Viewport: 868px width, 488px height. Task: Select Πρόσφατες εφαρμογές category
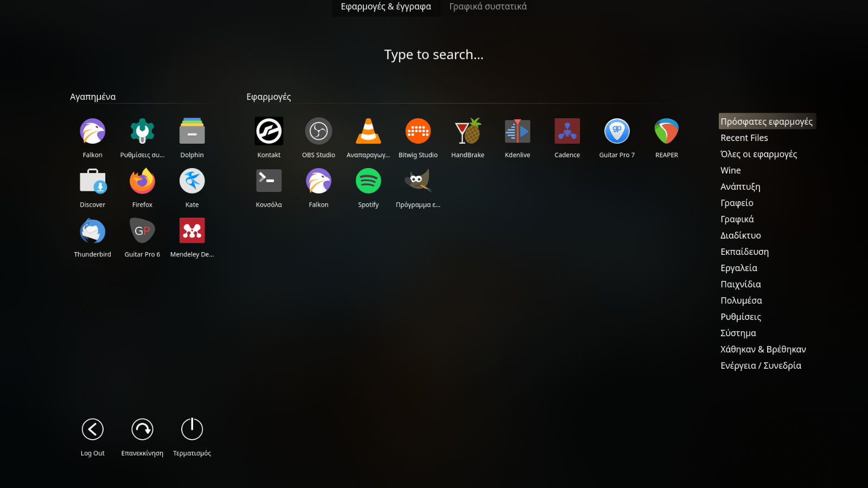click(767, 121)
